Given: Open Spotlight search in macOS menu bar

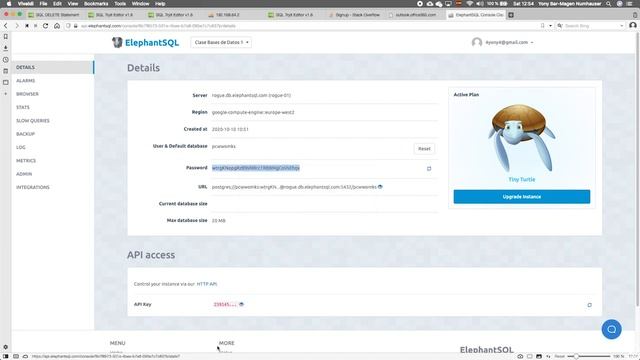Looking at the screenshot, I should (x=609, y=4).
